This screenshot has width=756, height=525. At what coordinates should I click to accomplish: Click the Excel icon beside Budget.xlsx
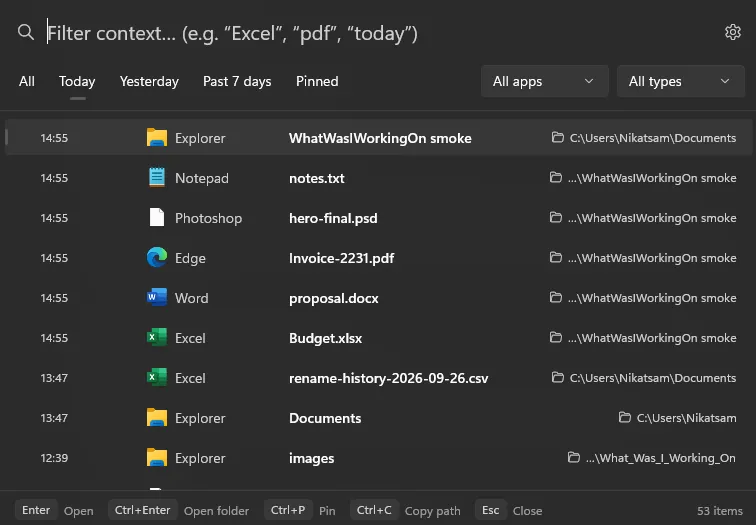(x=157, y=338)
